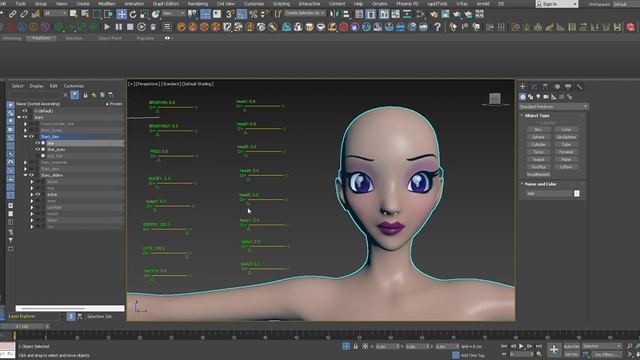Open the Graph Editors menu
Viewport: 640px width, 360px height.
(x=166, y=4)
